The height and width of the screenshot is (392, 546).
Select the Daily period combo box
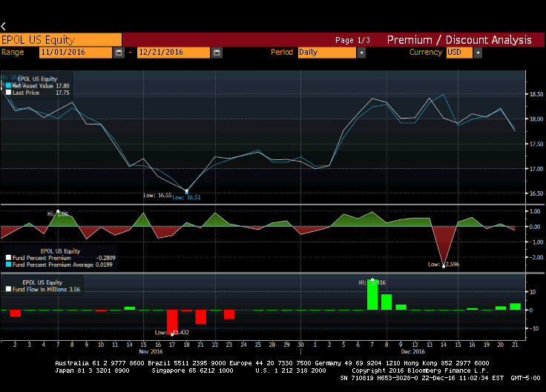(x=327, y=53)
